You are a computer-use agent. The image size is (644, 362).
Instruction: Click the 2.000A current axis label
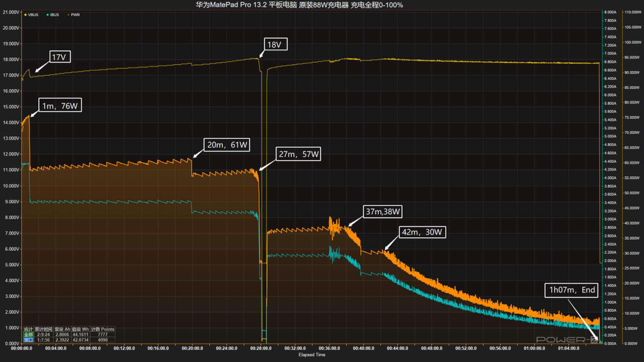click(x=610, y=260)
